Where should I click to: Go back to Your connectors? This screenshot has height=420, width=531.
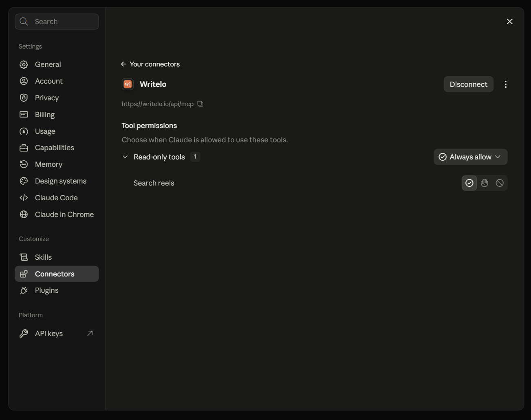tap(150, 64)
